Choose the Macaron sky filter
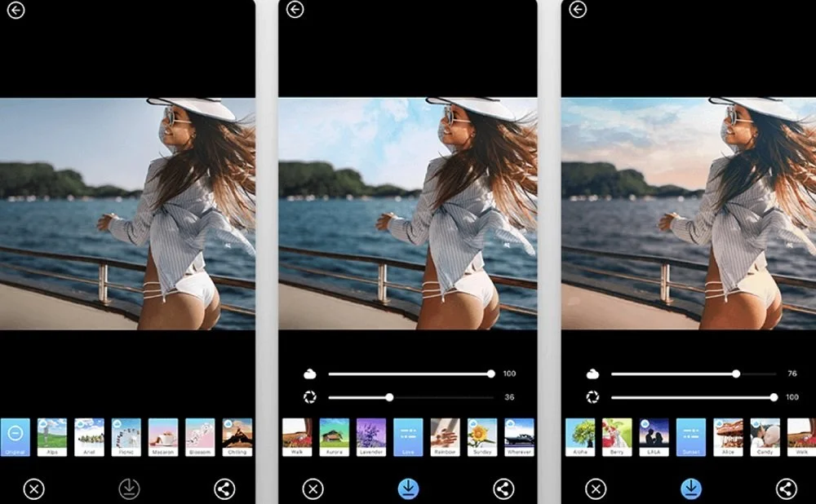 [163, 437]
